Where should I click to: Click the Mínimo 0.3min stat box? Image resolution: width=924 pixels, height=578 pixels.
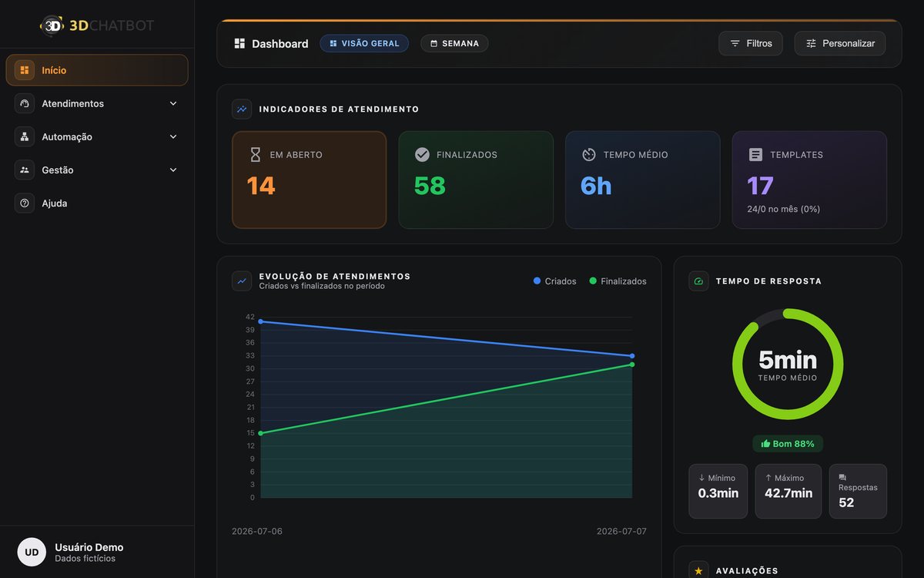click(x=718, y=491)
